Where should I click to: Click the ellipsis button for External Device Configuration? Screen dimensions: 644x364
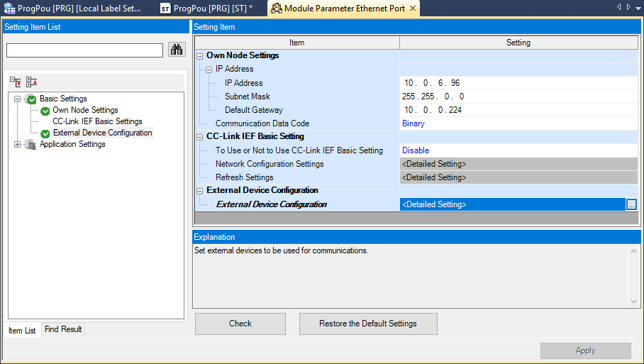[x=631, y=204]
